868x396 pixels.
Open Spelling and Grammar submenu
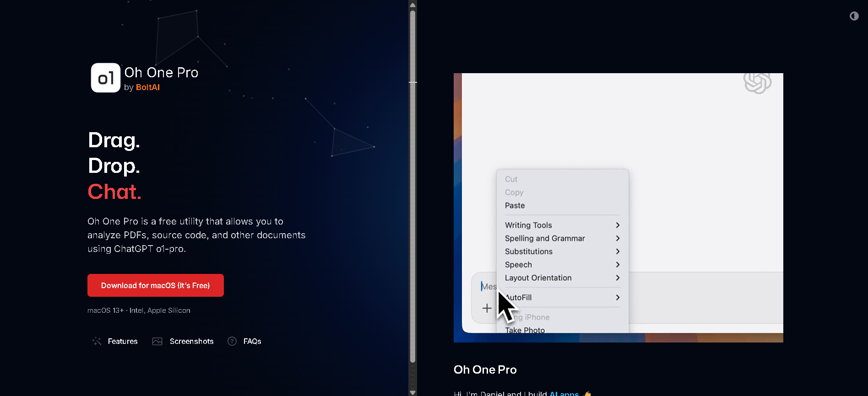pyautogui.click(x=562, y=238)
